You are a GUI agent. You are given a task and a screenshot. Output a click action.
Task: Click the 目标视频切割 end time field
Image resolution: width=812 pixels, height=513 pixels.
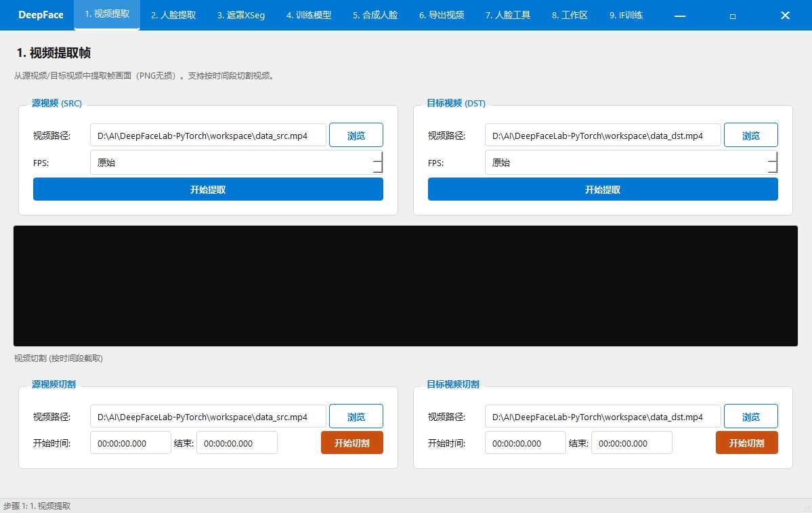[x=632, y=443]
